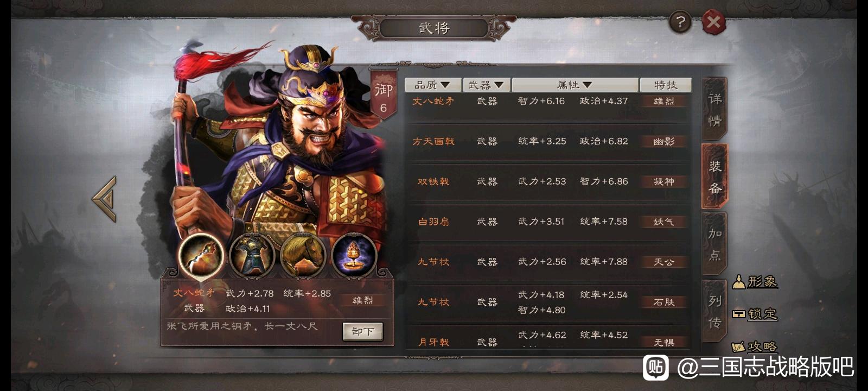Switch to the 详情 details tab

(715, 109)
